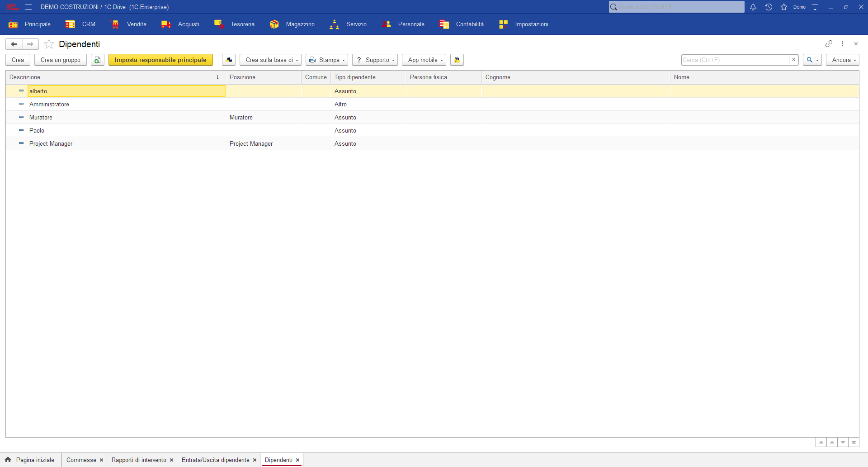
Task: Open the Impostazioni section
Action: (x=524, y=24)
